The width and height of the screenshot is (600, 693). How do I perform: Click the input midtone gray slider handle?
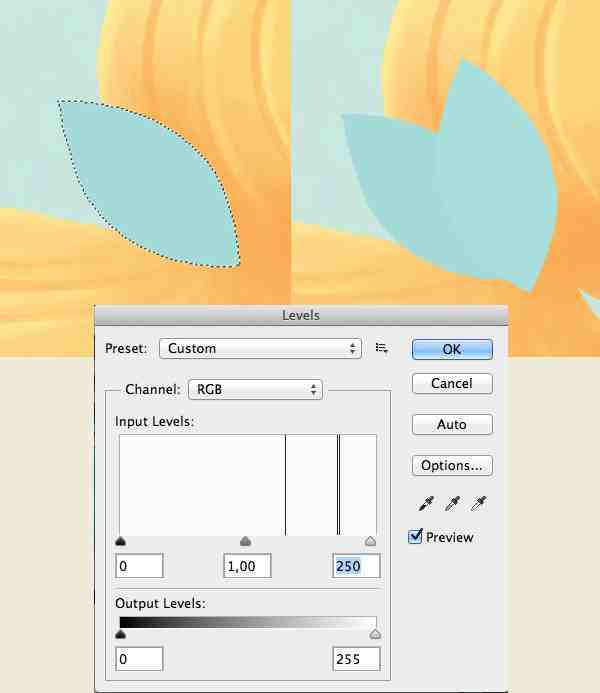click(246, 541)
